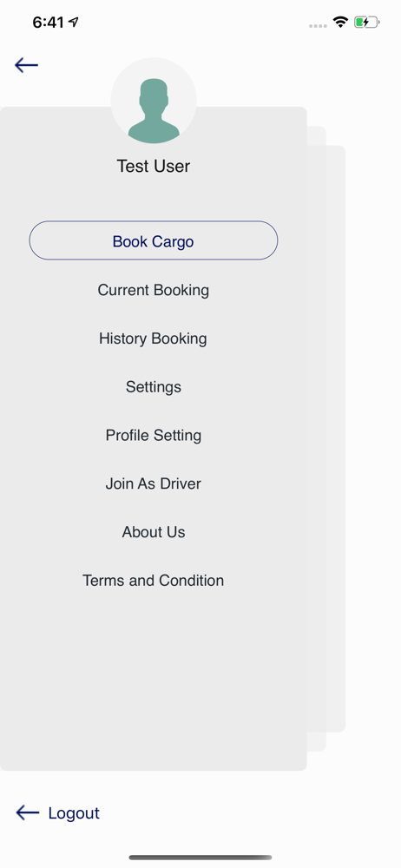Screen dimensions: 401x868
Task: Tap the battery charging indicator
Action: click(366, 23)
